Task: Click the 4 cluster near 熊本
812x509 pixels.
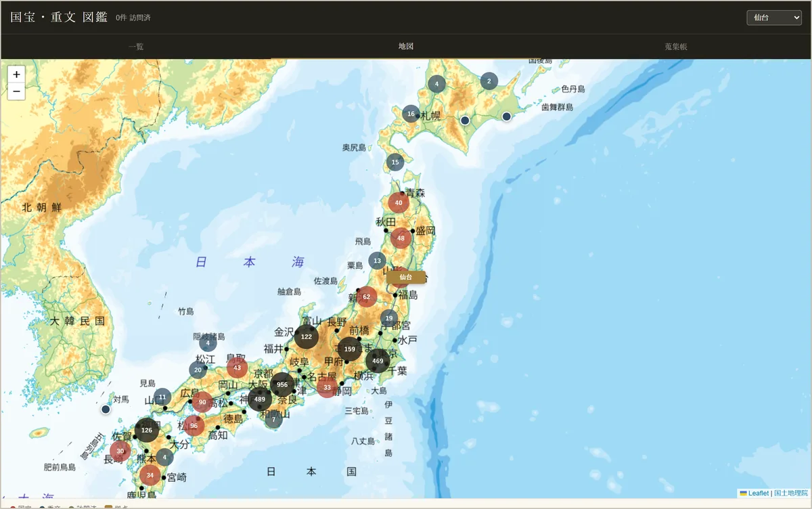Action: point(164,457)
